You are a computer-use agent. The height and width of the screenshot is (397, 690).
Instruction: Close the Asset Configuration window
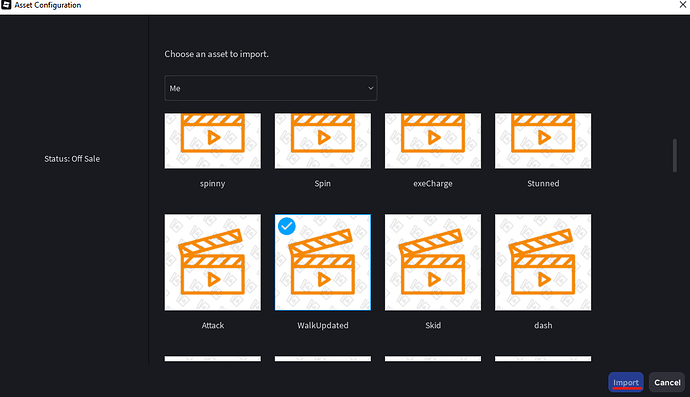coord(683,5)
